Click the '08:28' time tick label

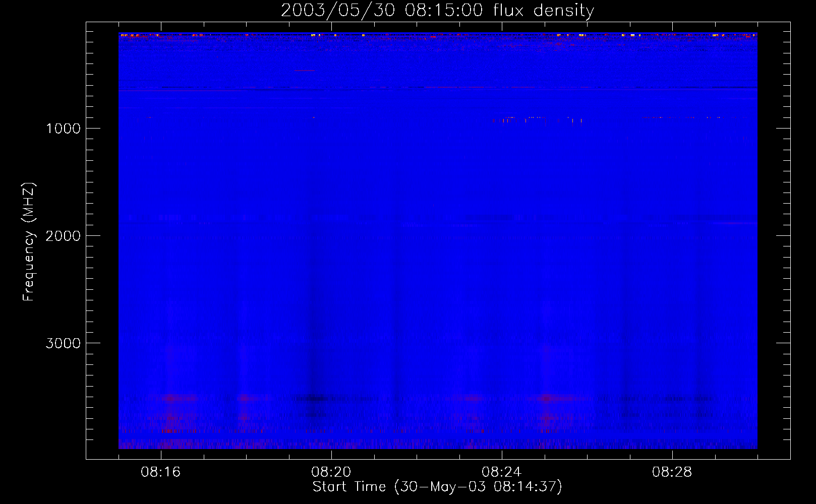tap(672, 472)
